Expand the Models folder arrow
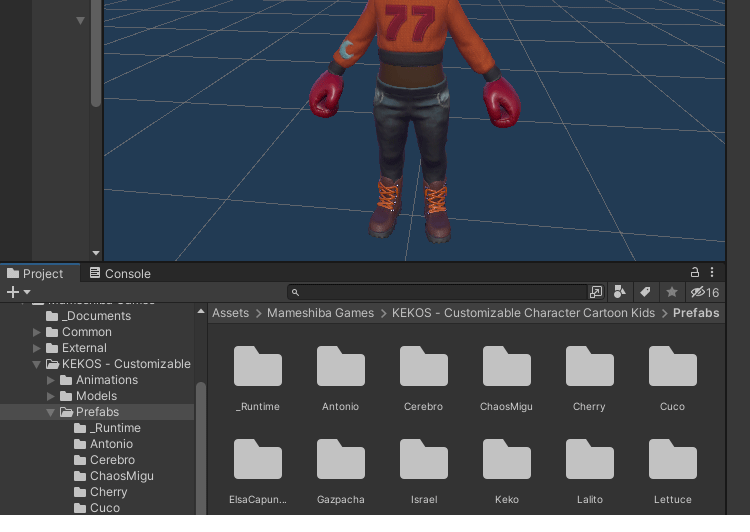Image resolution: width=750 pixels, height=532 pixels. tap(51, 396)
